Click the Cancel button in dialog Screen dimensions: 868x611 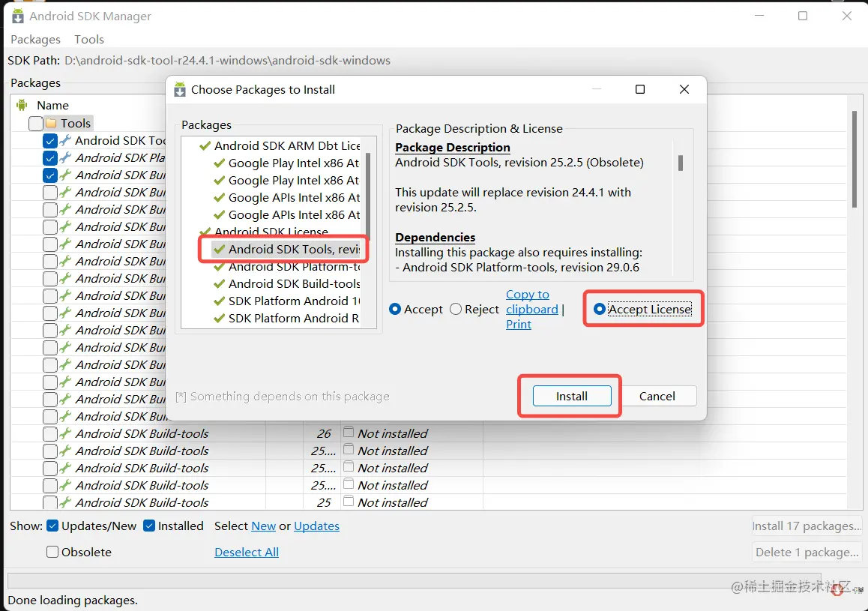click(657, 397)
